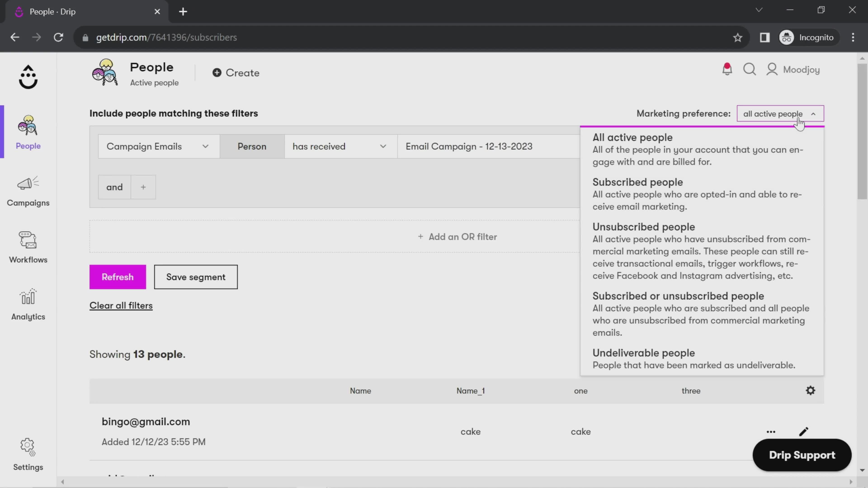The height and width of the screenshot is (488, 868).
Task: Edit bingo@gmail.com with the pencil icon
Action: (x=804, y=432)
